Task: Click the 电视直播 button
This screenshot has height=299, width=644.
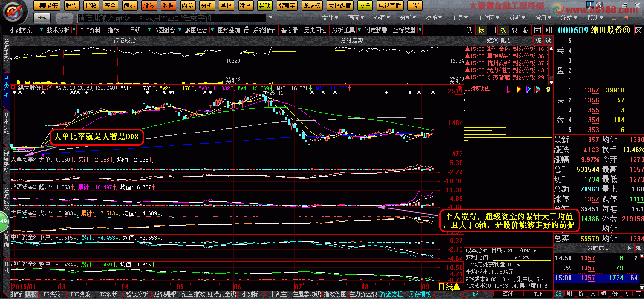Action: coord(389,6)
